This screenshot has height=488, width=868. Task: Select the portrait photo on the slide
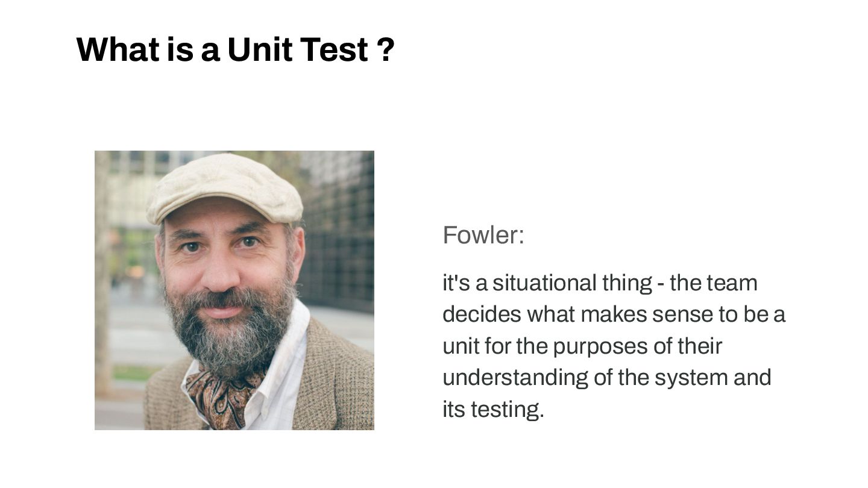pyautogui.click(x=234, y=290)
